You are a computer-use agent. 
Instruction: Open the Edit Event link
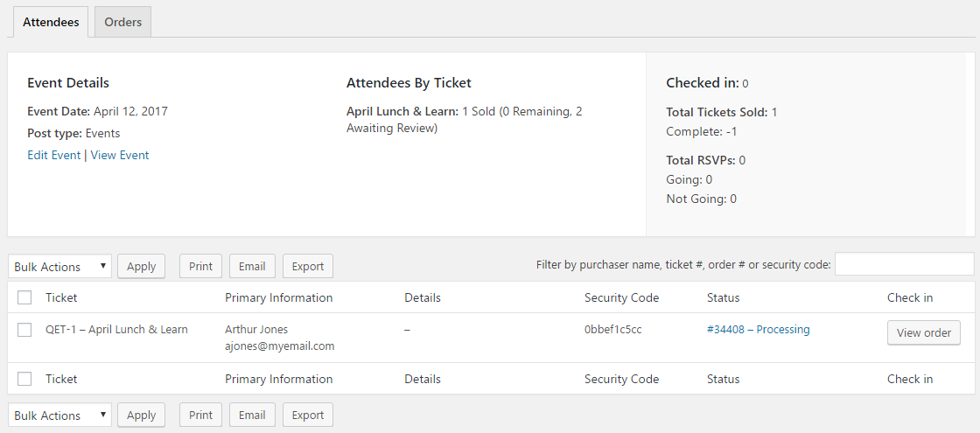54,155
